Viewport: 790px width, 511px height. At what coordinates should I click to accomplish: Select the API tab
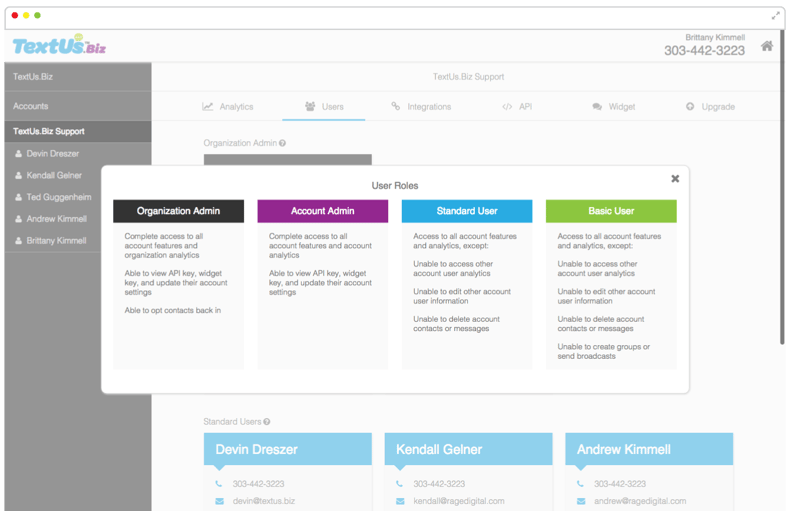click(x=517, y=106)
